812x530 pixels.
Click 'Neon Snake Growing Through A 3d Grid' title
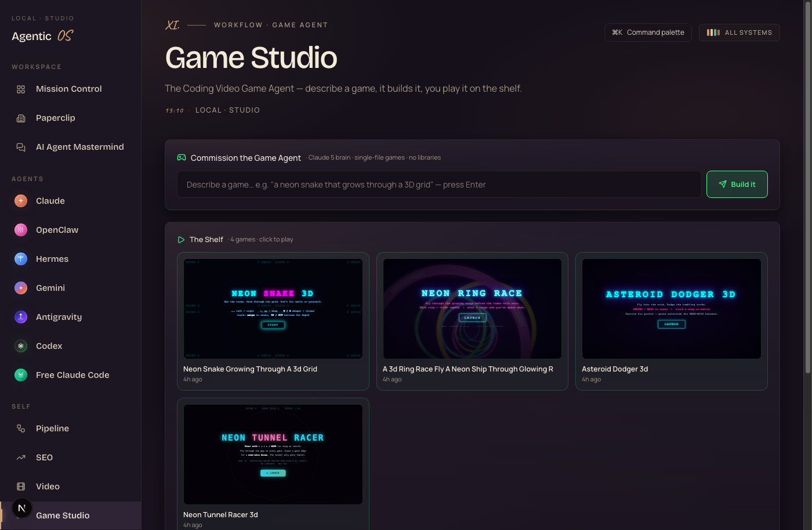pyautogui.click(x=250, y=369)
